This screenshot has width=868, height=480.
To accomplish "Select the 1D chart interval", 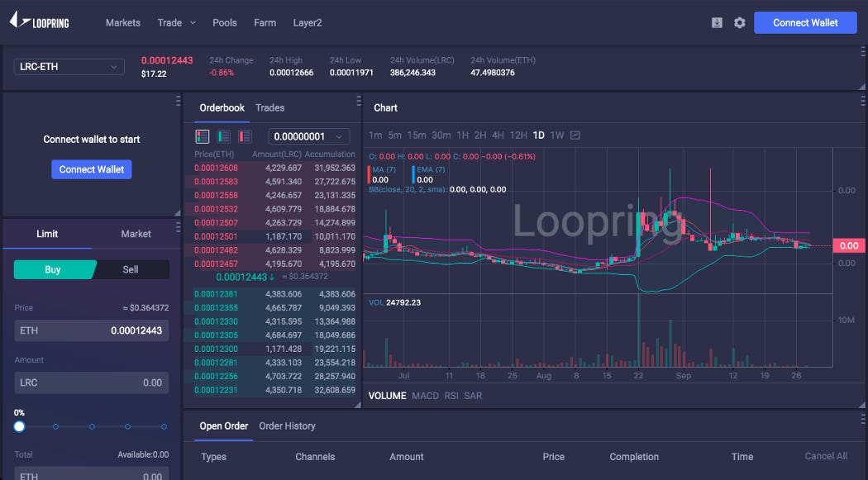I will pyautogui.click(x=539, y=135).
